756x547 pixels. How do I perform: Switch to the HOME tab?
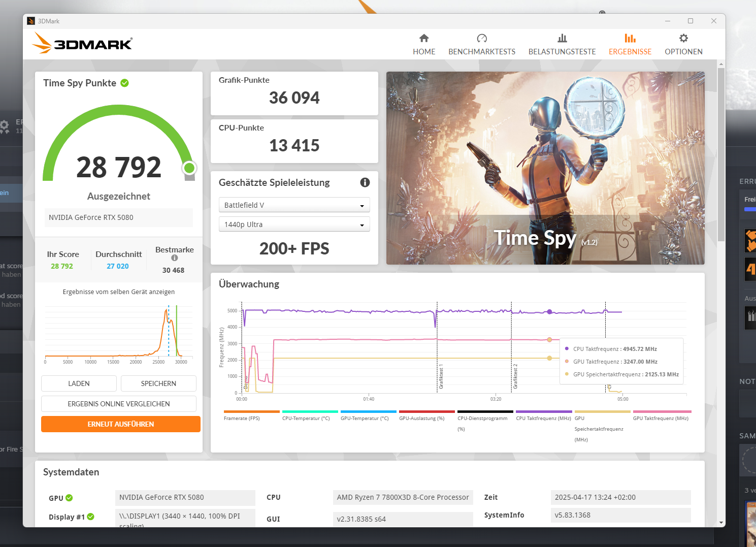click(x=424, y=51)
